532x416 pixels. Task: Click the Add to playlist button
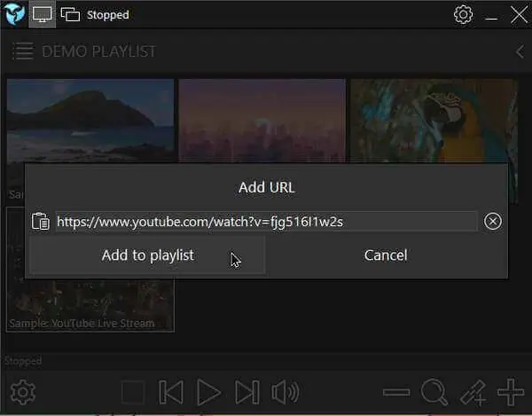(147, 255)
